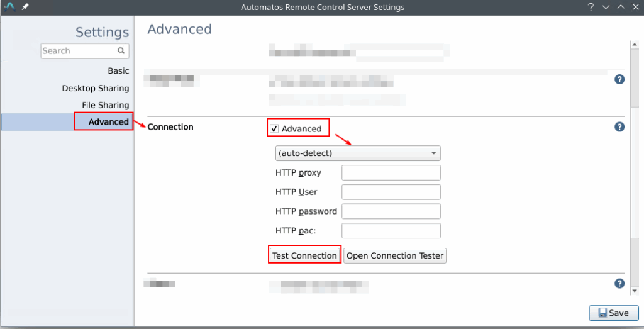
Task: Go to Desktop Sharing settings
Action: [96, 88]
